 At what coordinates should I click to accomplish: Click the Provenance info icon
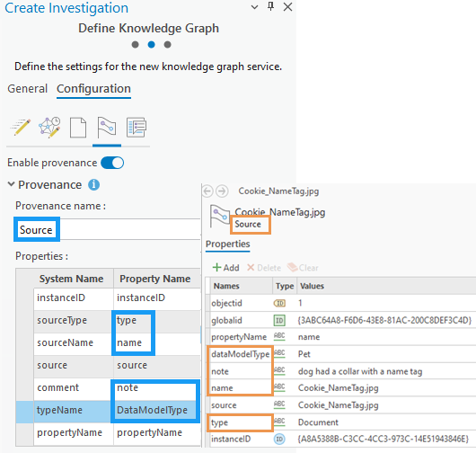click(x=93, y=185)
